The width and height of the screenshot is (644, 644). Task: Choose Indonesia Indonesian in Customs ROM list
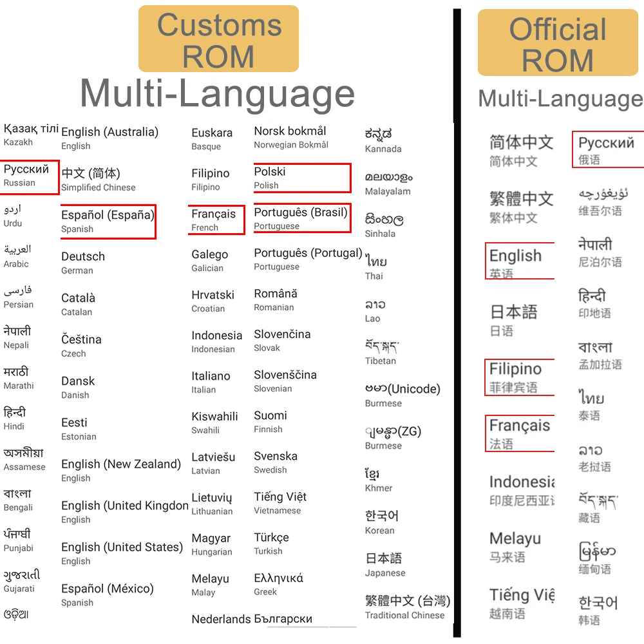click(x=217, y=342)
